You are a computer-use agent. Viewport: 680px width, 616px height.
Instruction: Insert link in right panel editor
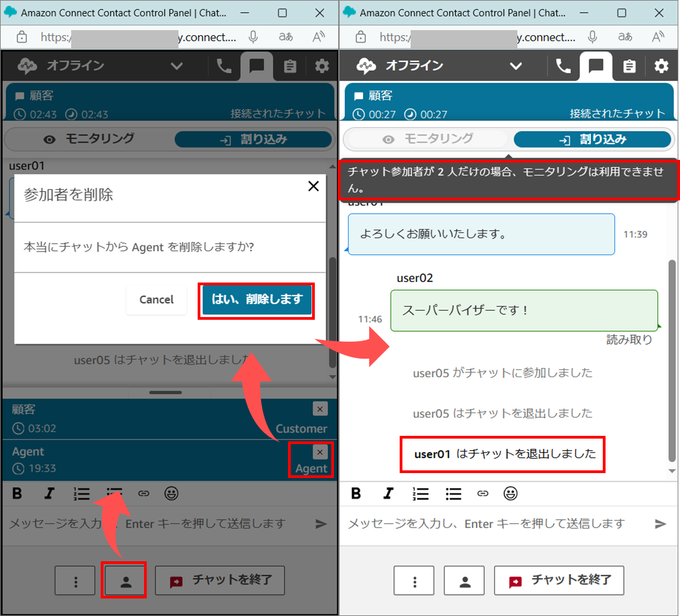[x=482, y=494]
